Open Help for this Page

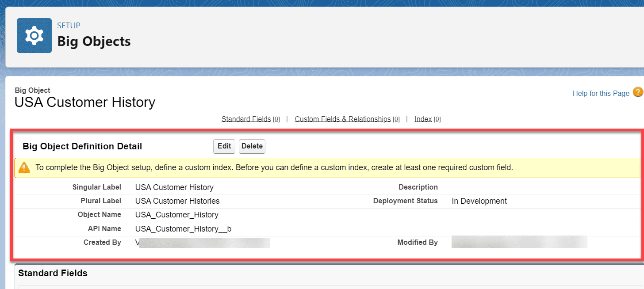click(x=601, y=93)
